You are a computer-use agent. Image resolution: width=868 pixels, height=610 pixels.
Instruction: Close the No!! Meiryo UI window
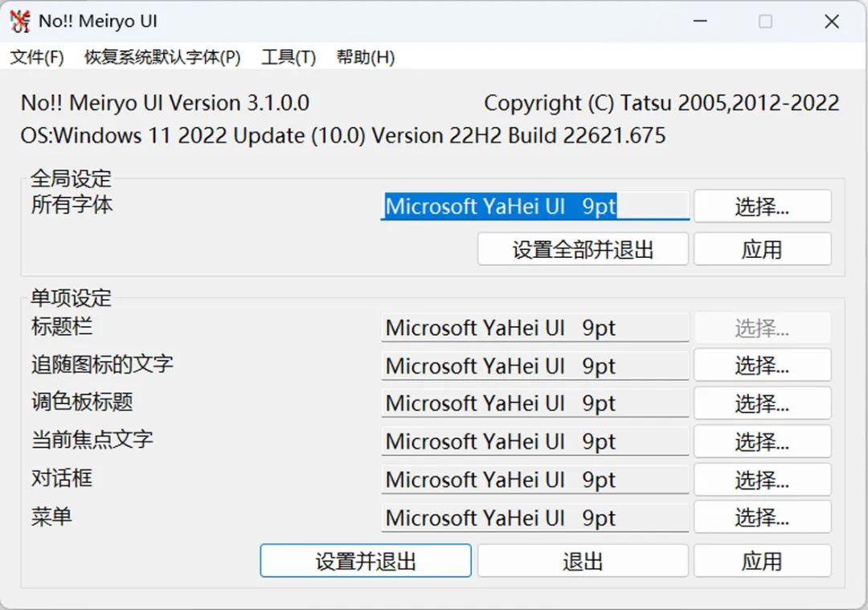pos(832,21)
